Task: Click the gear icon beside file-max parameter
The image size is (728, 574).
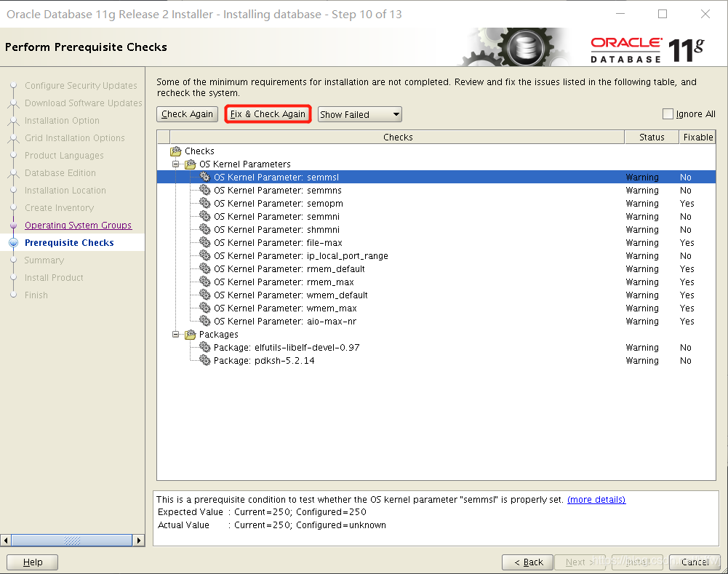Action: pos(205,242)
